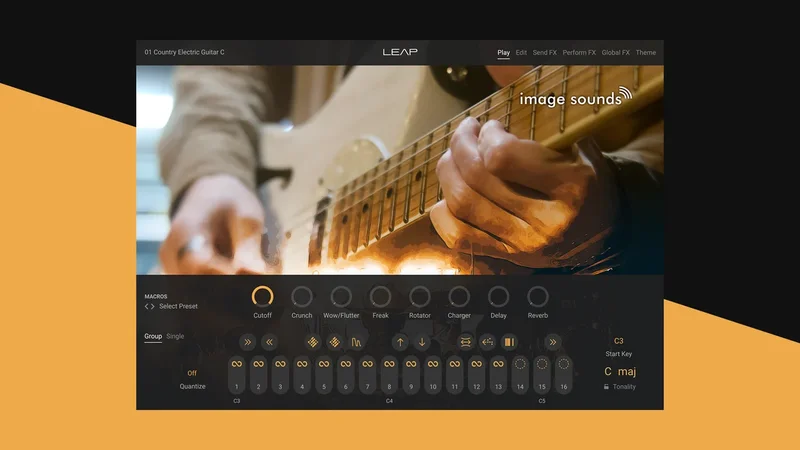This screenshot has width=800, height=450.
Task: Go to the next macro preset arrow
Action: (x=152, y=307)
